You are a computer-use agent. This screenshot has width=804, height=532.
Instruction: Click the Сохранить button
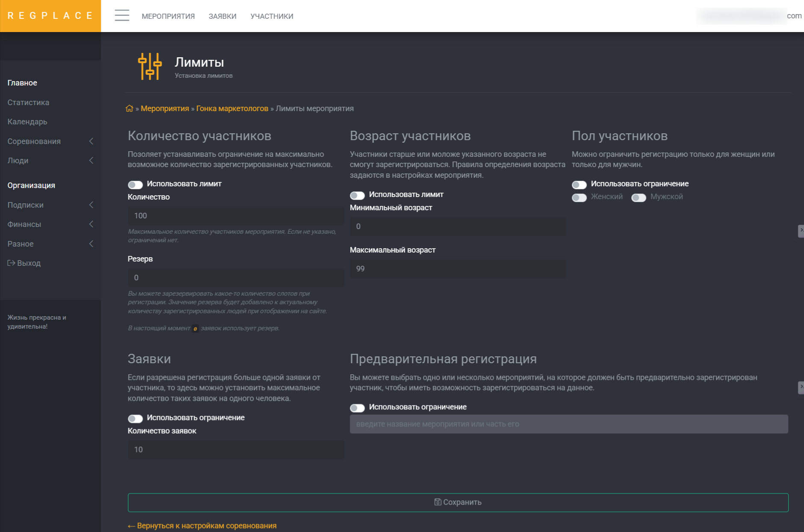(x=458, y=503)
